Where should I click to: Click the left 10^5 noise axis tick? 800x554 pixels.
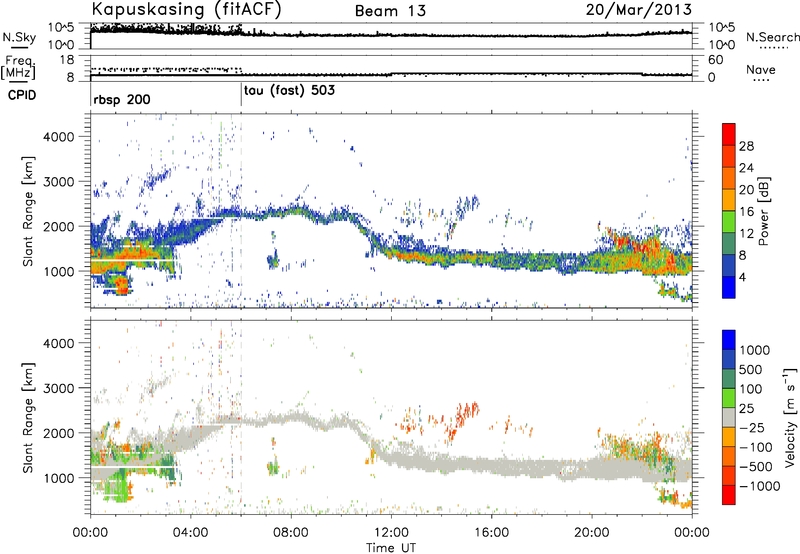click(61, 27)
